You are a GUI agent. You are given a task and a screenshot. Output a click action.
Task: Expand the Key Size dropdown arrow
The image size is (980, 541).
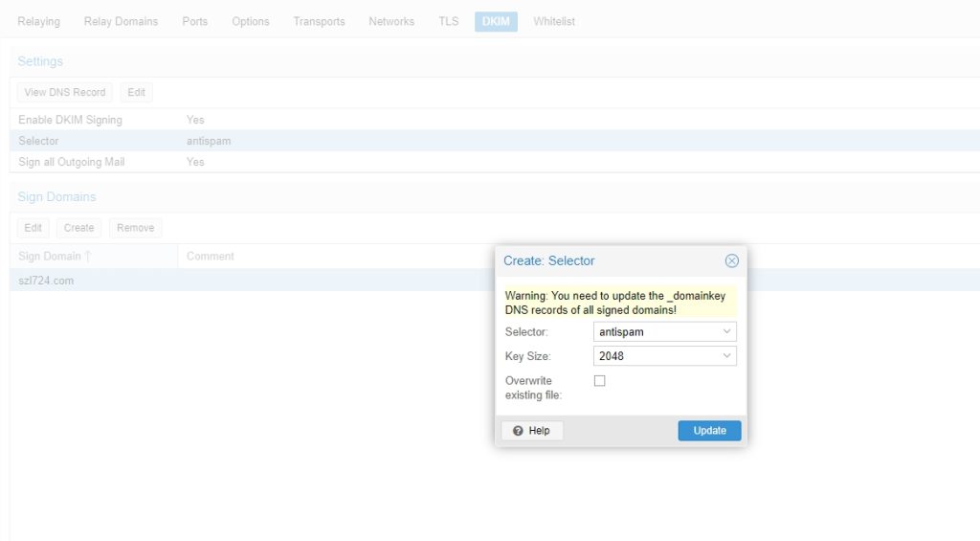pyautogui.click(x=726, y=356)
